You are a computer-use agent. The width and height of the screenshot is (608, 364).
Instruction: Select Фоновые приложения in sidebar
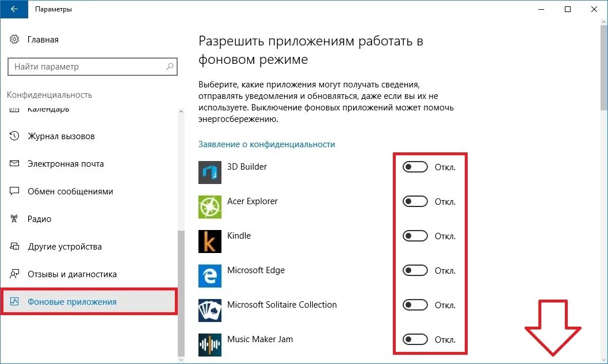[89, 301]
